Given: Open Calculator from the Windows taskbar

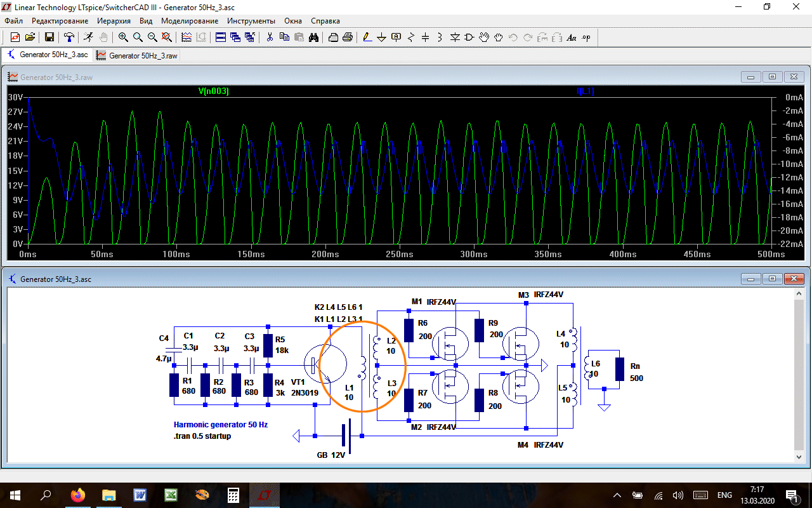Looking at the screenshot, I should pyautogui.click(x=233, y=495).
